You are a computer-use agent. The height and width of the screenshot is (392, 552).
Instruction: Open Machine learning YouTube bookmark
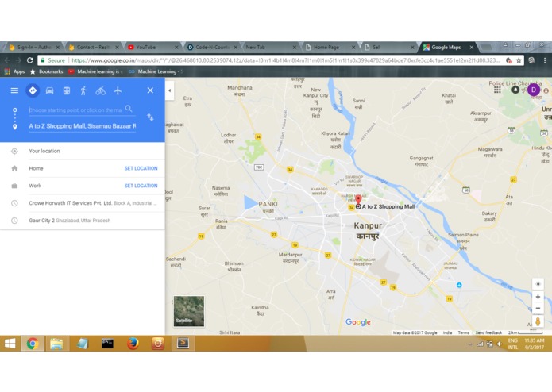(95, 71)
